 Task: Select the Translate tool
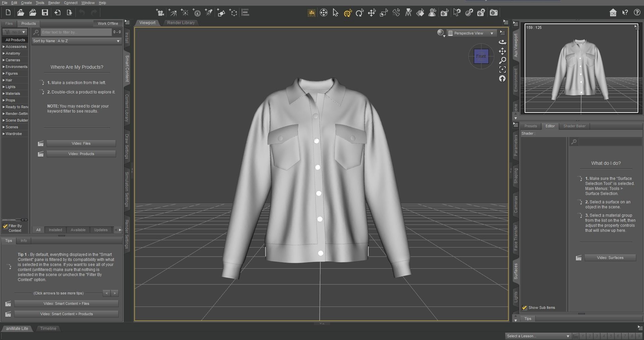click(372, 13)
